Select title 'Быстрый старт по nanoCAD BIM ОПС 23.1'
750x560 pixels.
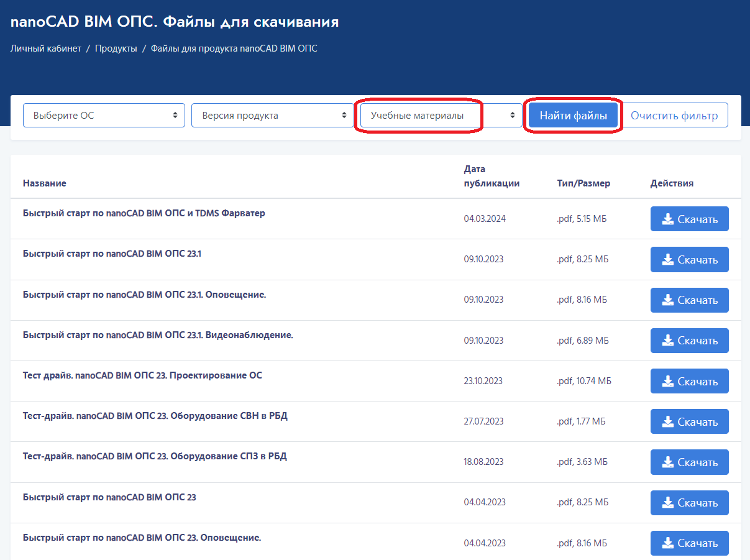coord(112,254)
